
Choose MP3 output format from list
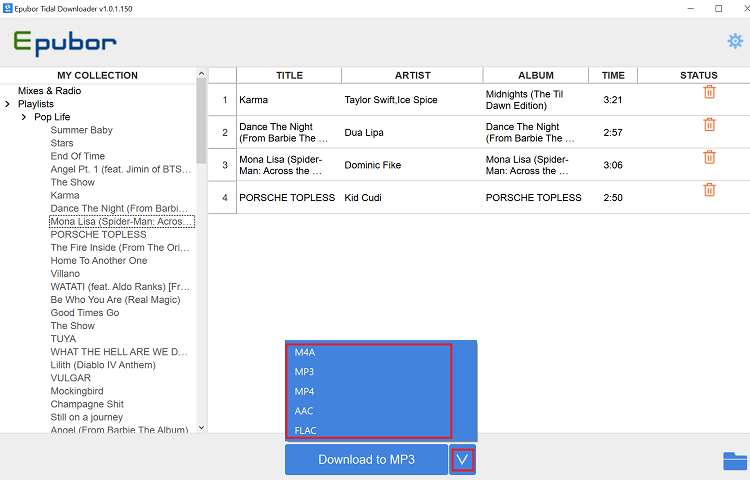(x=304, y=372)
